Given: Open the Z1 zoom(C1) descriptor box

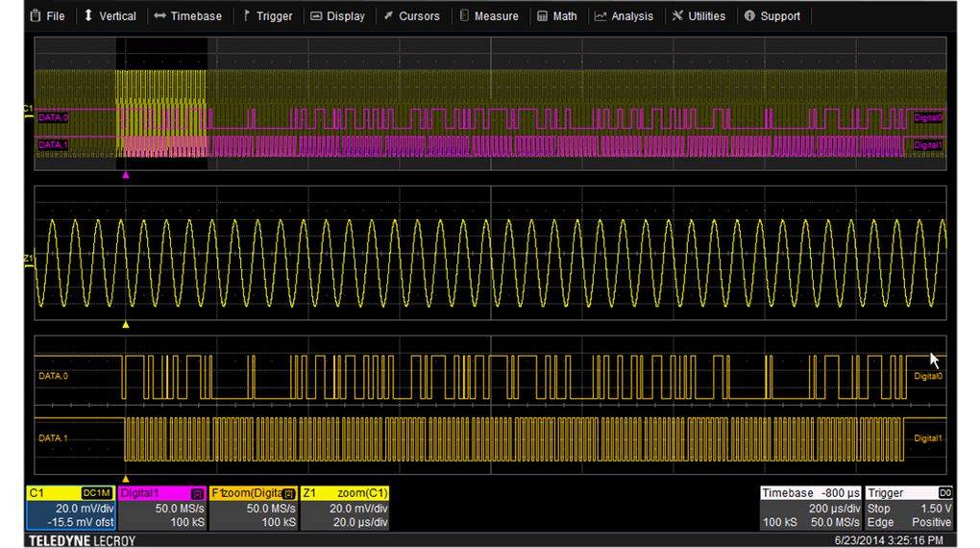Looking at the screenshot, I should point(345,508).
